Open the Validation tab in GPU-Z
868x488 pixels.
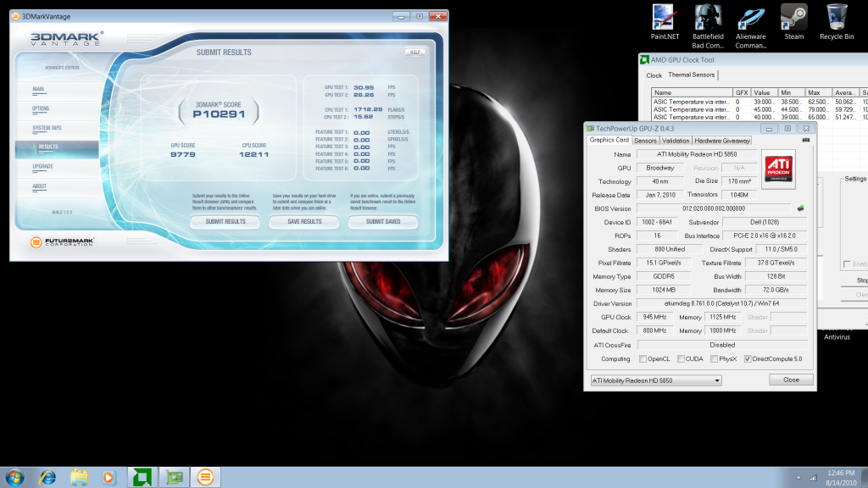click(x=676, y=141)
